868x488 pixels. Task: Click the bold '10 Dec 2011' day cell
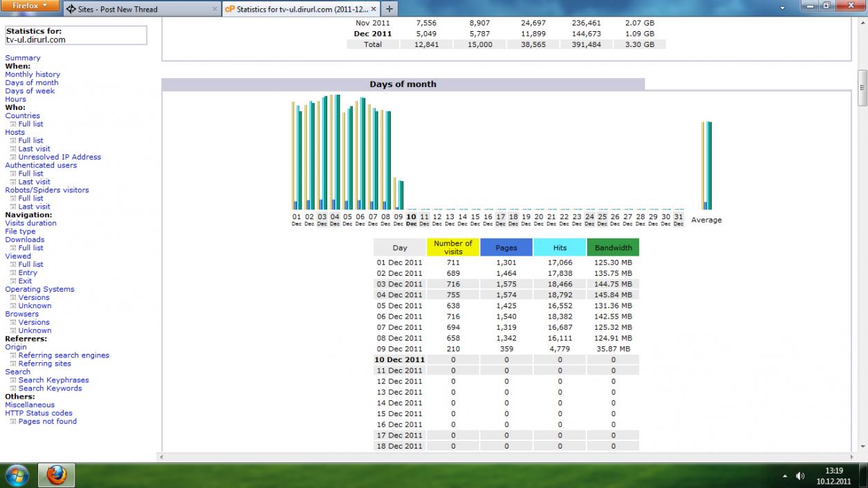pyautogui.click(x=400, y=360)
